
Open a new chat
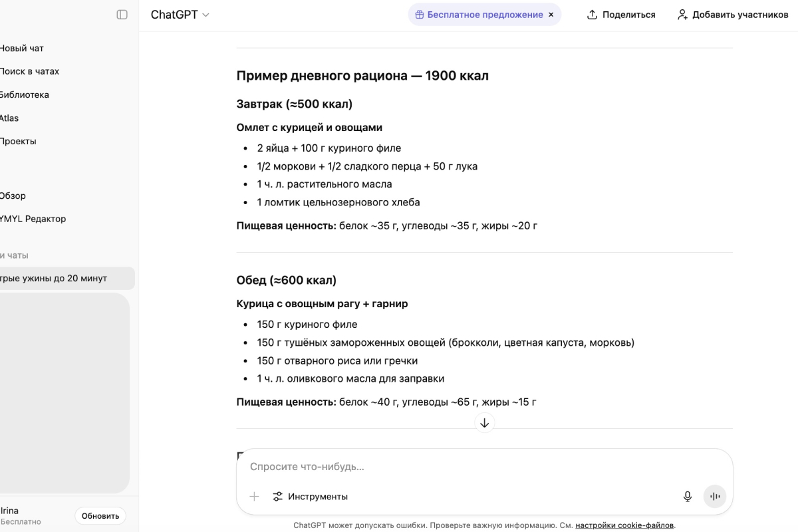pos(22,48)
